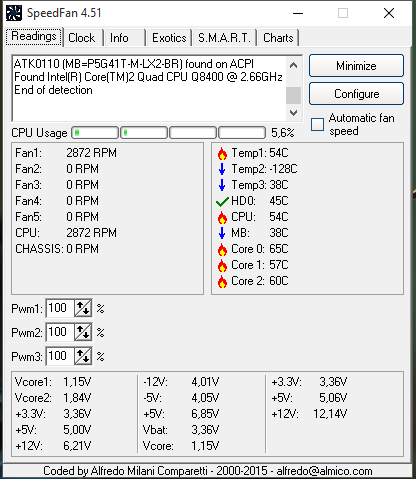This screenshot has width=416, height=479.
Task: Click the Vbat 3,36V reading
Action: click(x=181, y=430)
